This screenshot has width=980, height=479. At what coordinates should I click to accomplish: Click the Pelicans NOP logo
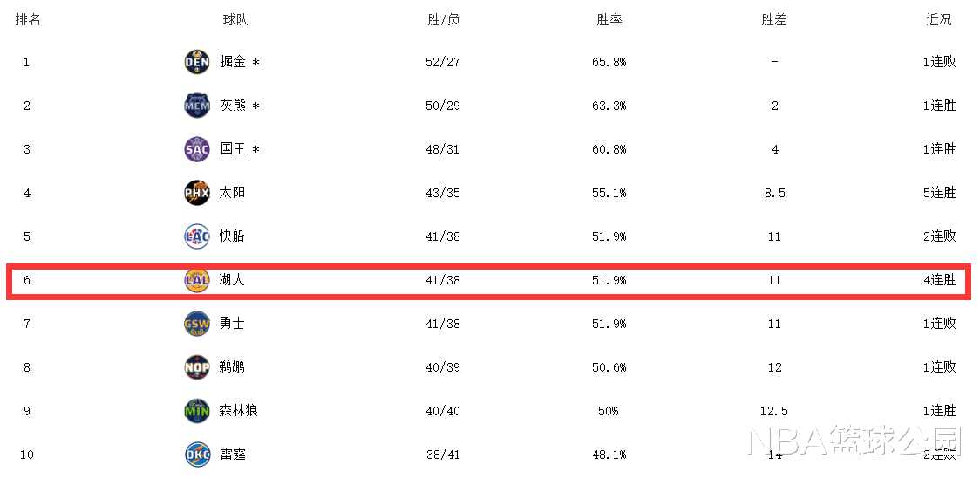pyautogui.click(x=197, y=367)
